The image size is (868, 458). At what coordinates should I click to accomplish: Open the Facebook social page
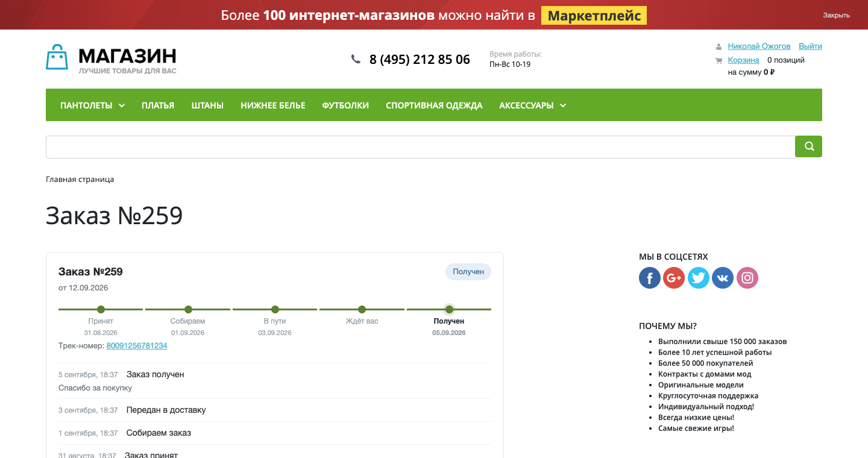click(x=650, y=278)
